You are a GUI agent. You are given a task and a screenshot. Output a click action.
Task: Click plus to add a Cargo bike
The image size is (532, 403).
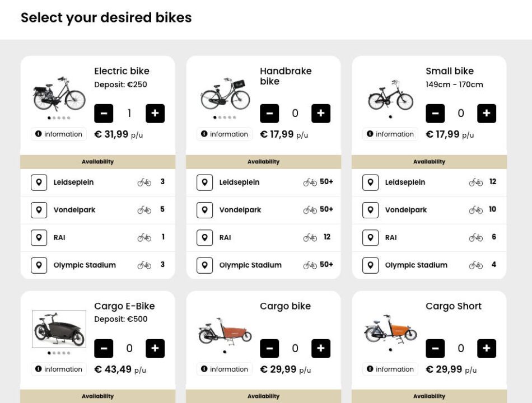[321, 348]
